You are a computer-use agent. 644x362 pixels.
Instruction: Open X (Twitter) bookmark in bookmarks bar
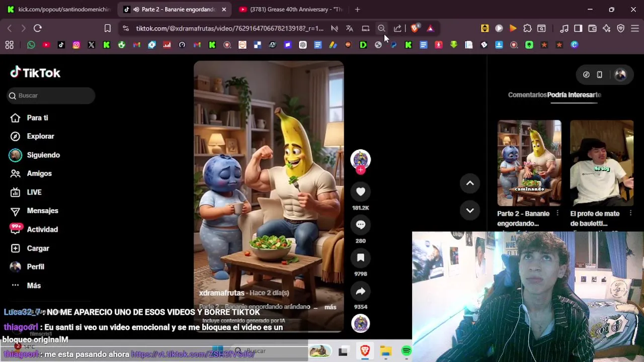[91, 45]
